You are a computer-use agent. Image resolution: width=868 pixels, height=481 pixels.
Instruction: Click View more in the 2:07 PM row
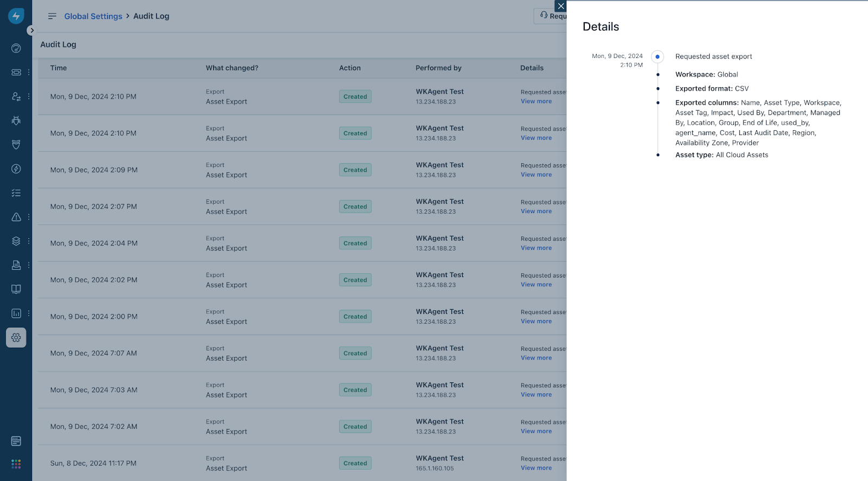(536, 211)
